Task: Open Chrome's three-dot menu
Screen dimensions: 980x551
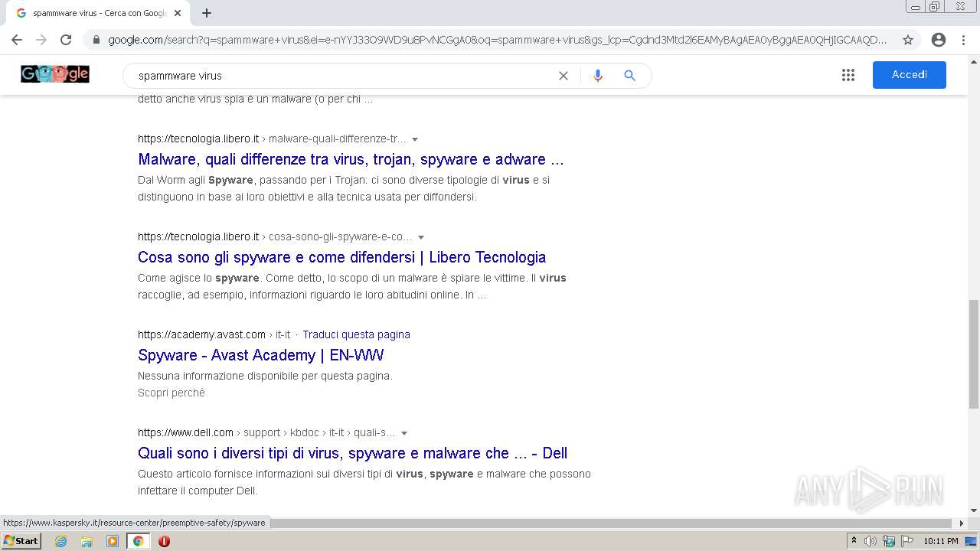Action: [963, 40]
